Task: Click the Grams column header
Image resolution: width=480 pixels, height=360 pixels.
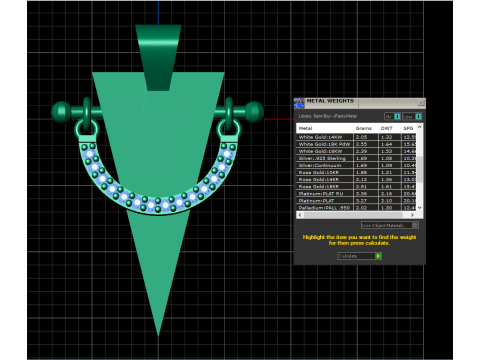Action: tap(366, 128)
